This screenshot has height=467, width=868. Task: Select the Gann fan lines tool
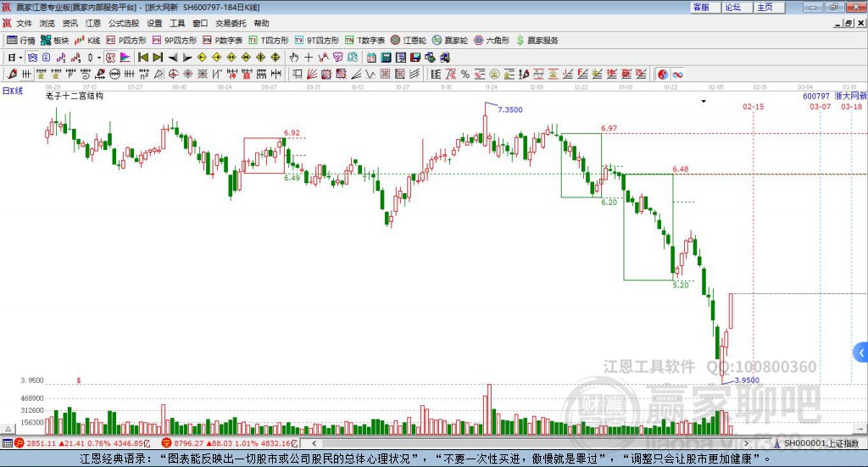click(312, 74)
